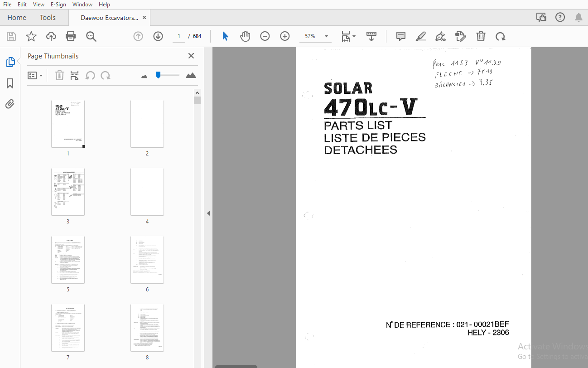Close the Daewoo Excavators tab
The width and height of the screenshot is (588, 368).
(x=145, y=18)
